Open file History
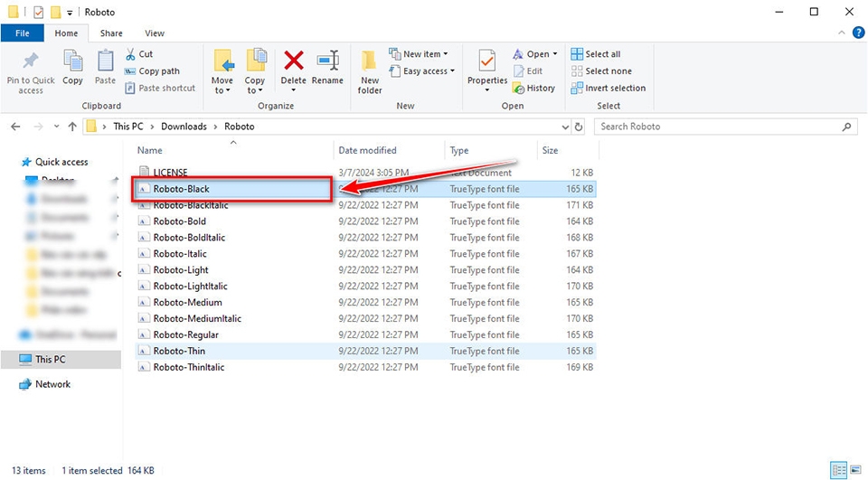Viewport: 868px width, 480px height. [534, 88]
